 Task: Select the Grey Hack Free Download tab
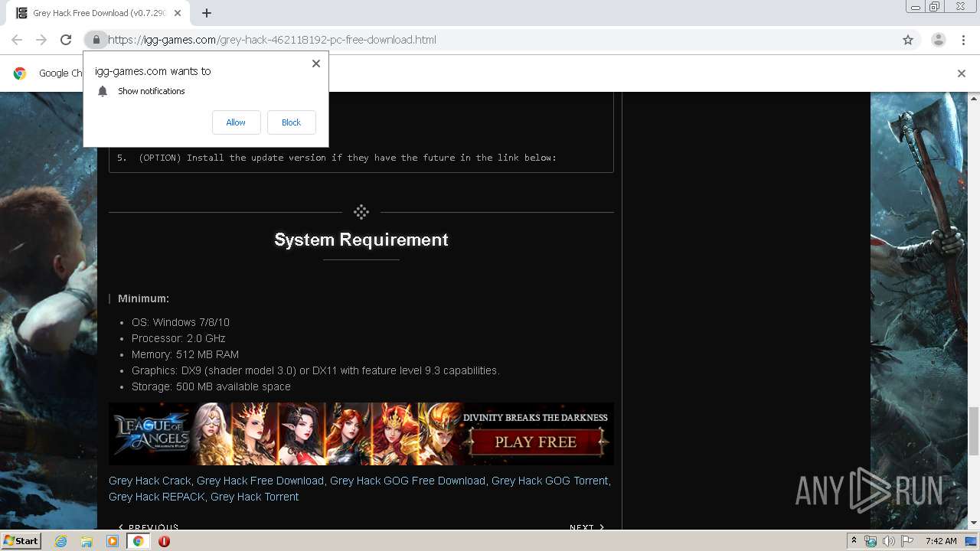coord(98,13)
